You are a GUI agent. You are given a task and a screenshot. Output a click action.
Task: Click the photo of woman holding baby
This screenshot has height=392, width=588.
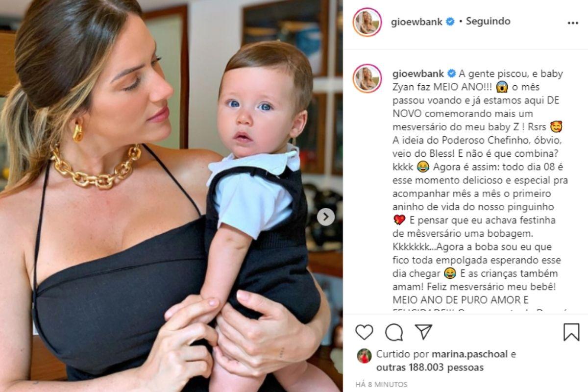[x=171, y=196]
